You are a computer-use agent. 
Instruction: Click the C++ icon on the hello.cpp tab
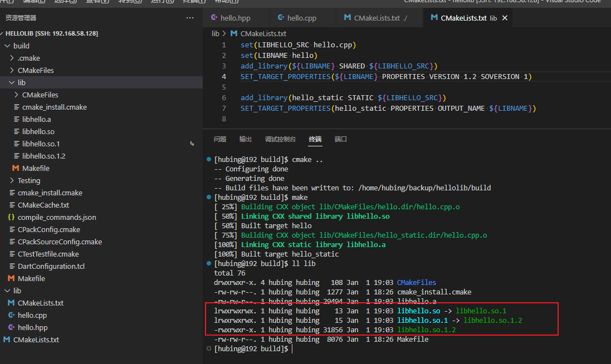(281, 17)
